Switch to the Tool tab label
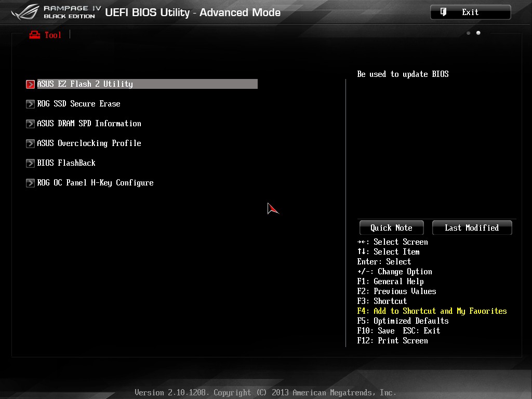 (x=53, y=35)
